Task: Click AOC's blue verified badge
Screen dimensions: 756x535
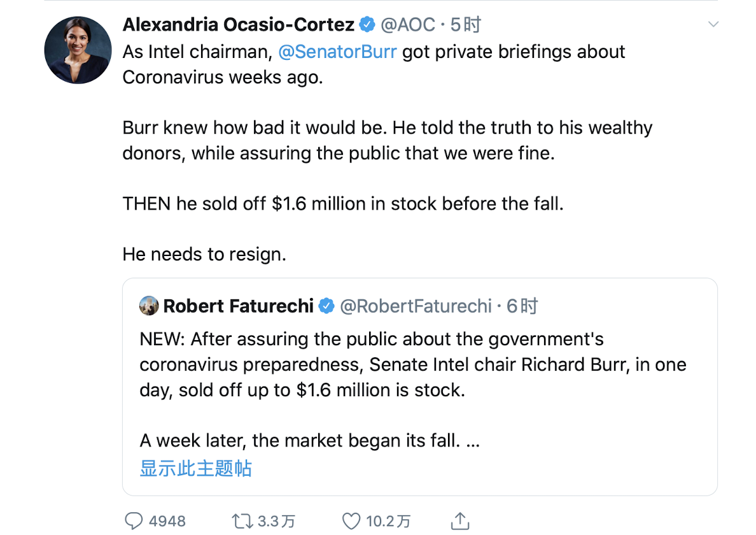Action: click(367, 25)
